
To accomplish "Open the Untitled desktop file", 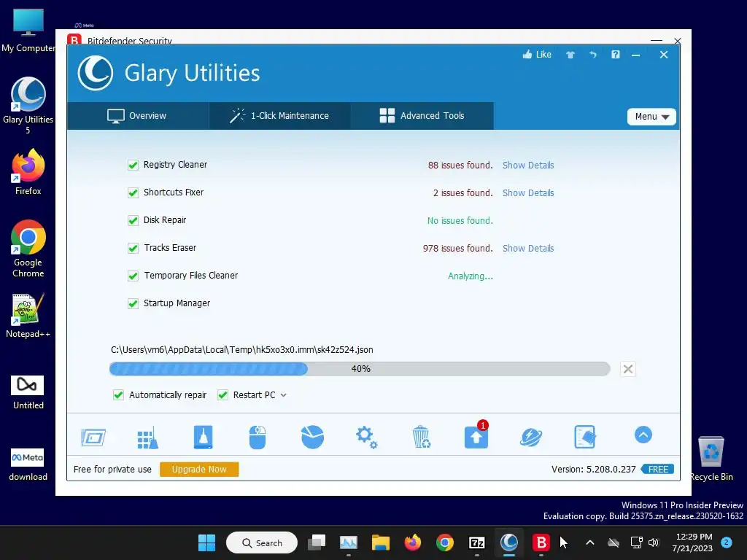I will [28, 393].
